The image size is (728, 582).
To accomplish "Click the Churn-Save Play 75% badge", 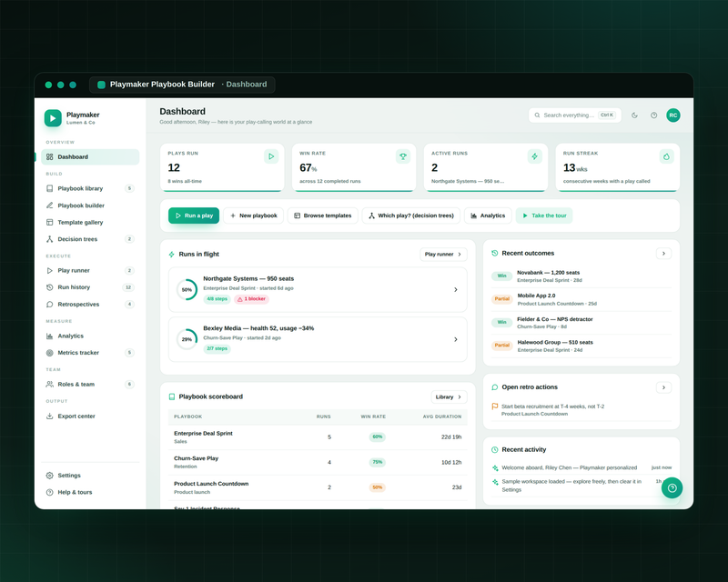I will tap(377, 462).
